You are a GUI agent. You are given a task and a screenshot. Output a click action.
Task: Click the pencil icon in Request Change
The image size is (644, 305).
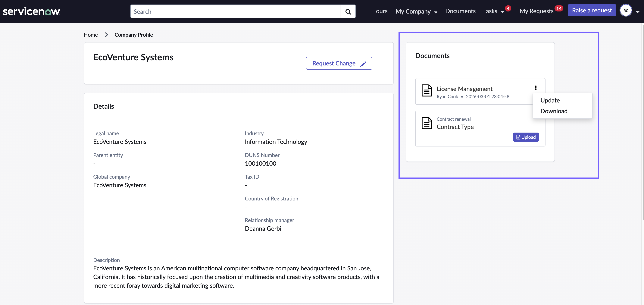coord(363,64)
